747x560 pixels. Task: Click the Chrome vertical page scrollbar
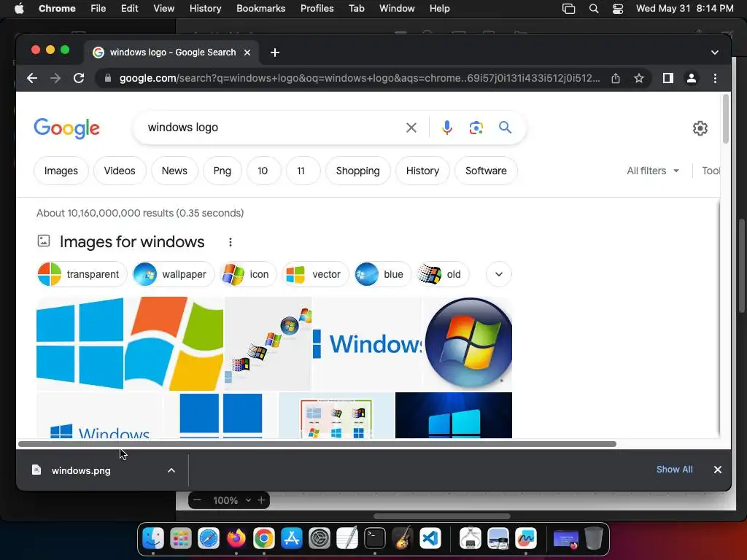click(x=726, y=119)
